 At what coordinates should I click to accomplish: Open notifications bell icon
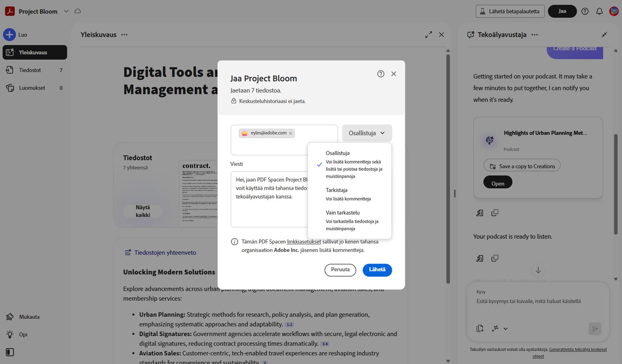tap(599, 11)
